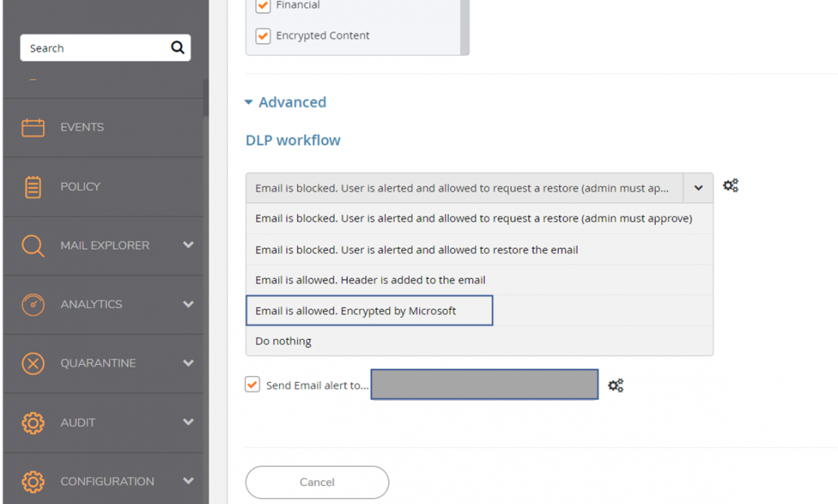Click the Policy clipboard icon
Viewport: 838px width, 504px height.
[x=33, y=187]
